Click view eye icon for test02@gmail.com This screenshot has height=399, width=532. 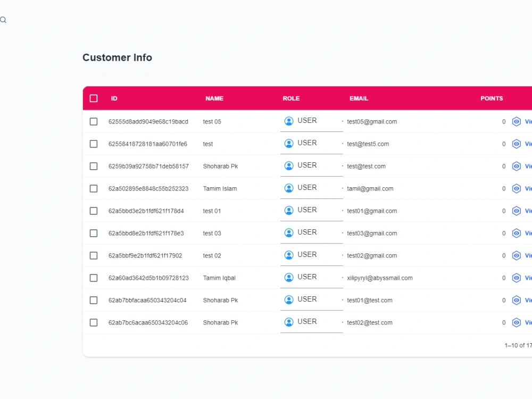pos(517,255)
